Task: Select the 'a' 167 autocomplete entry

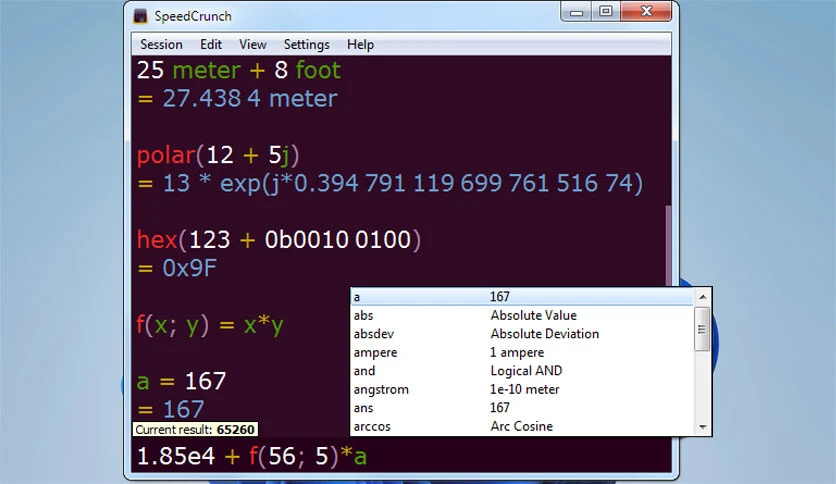Action: coord(522,297)
